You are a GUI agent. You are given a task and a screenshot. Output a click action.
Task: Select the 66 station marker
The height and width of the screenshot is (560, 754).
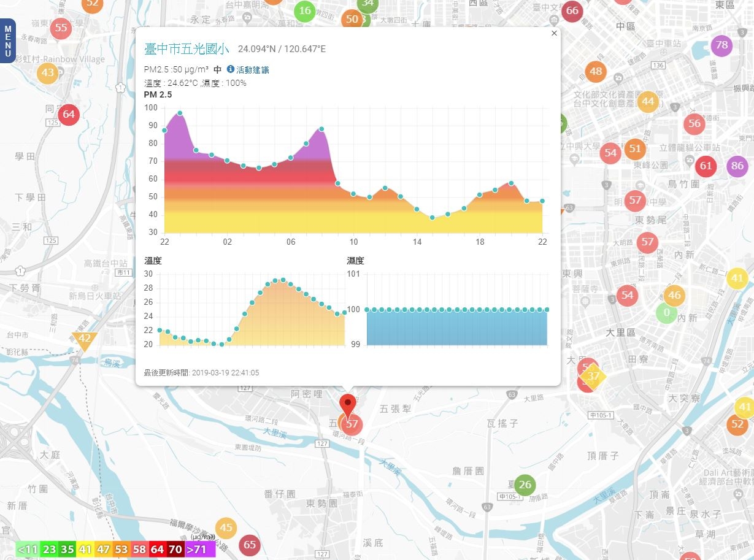pyautogui.click(x=572, y=11)
